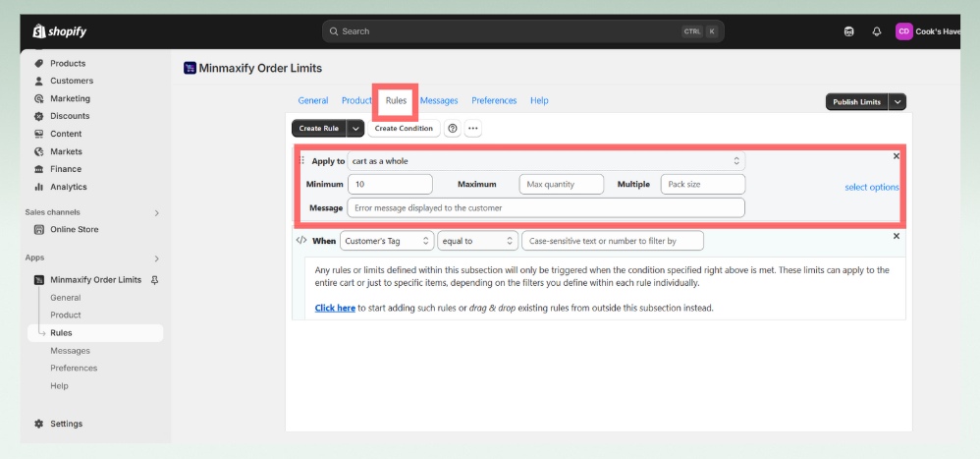
Task: Click the Create Condition button
Action: click(x=404, y=128)
